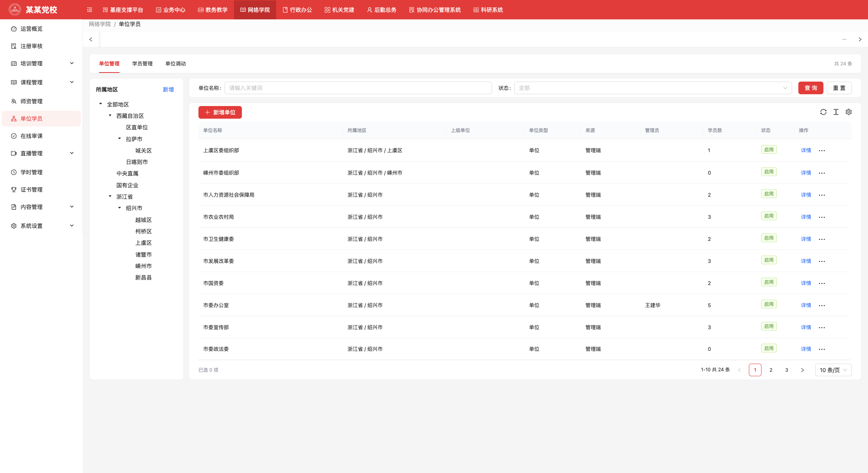The width and height of the screenshot is (868, 473).
Task: Open 师资管理 in the sidebar
Action: coord(41,101)
